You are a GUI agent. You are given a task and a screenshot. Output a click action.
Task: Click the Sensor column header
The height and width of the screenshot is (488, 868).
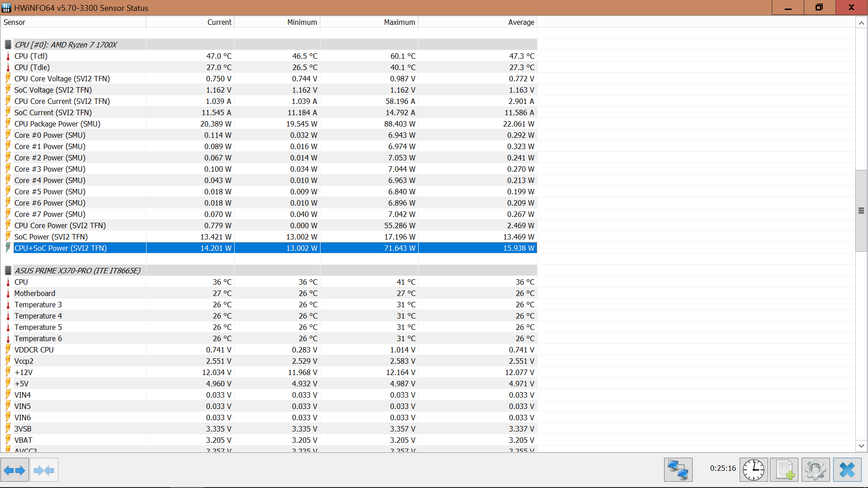14,22
